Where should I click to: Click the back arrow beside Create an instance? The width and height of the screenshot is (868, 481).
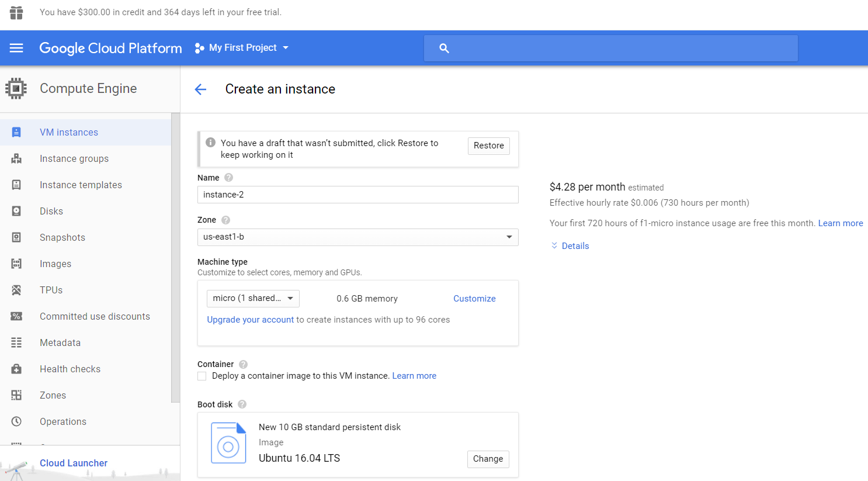coord(200,89)
